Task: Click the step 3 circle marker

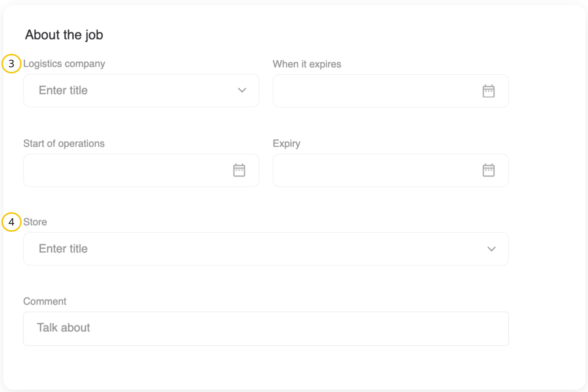Action: (x=11, y=64)
